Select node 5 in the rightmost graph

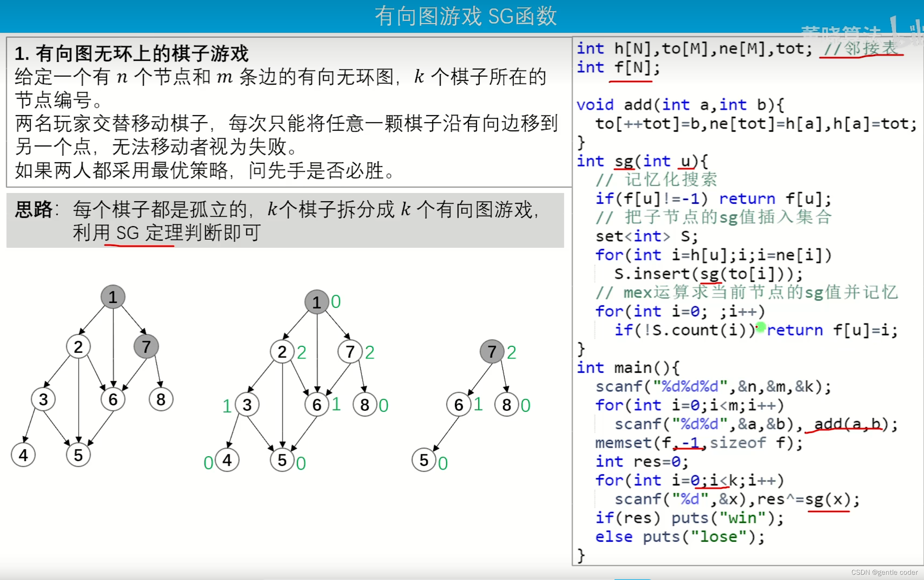coord(424,460)
